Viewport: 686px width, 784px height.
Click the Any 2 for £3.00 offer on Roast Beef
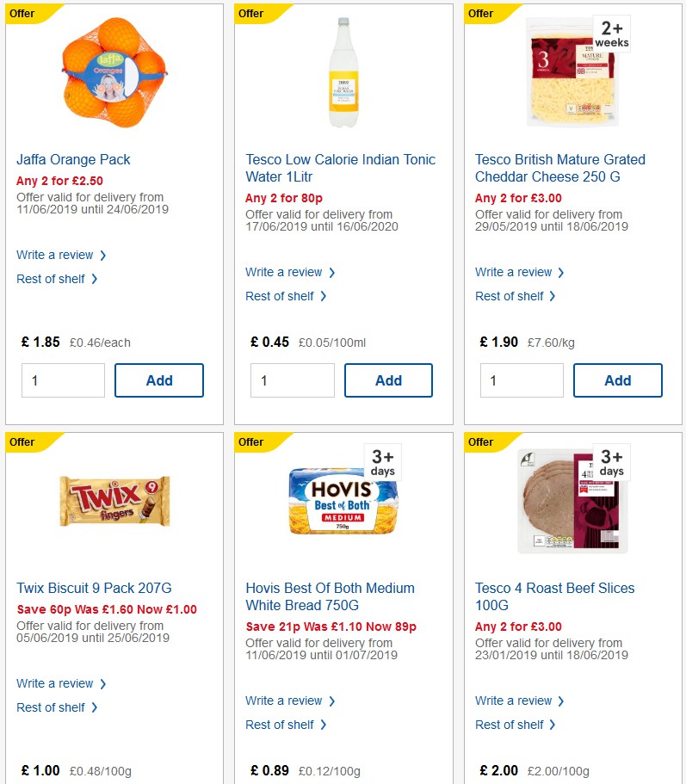click(517, 626)
